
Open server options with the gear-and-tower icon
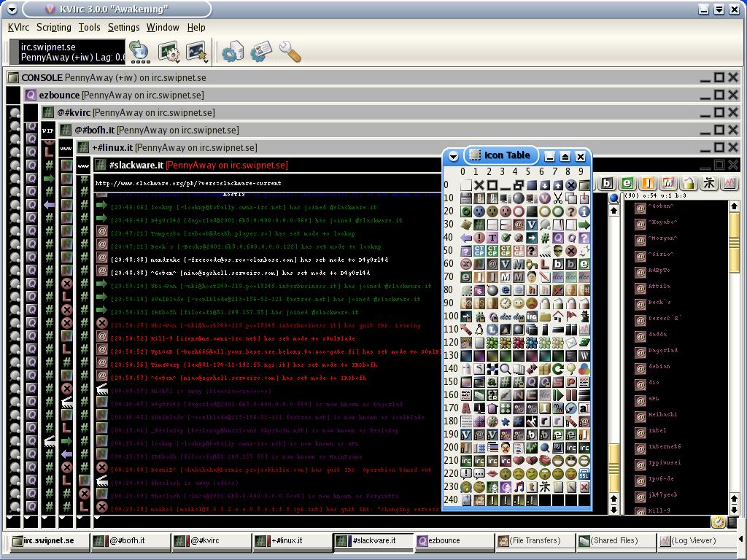[x=233, y=52]
